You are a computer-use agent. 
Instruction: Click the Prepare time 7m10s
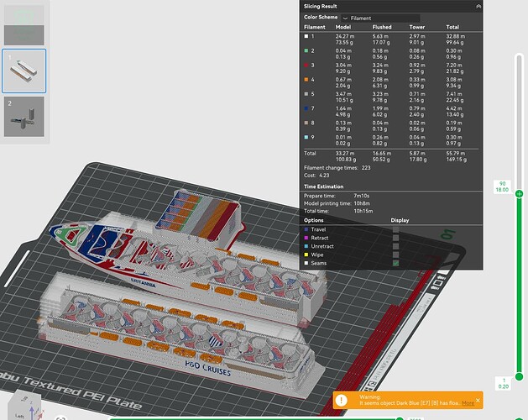pos(361,196)
